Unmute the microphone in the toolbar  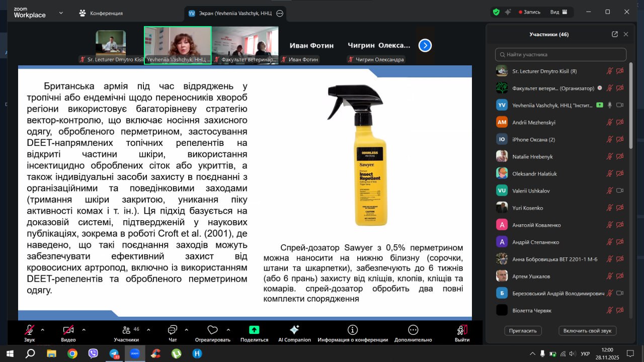(x=30, y=330)
